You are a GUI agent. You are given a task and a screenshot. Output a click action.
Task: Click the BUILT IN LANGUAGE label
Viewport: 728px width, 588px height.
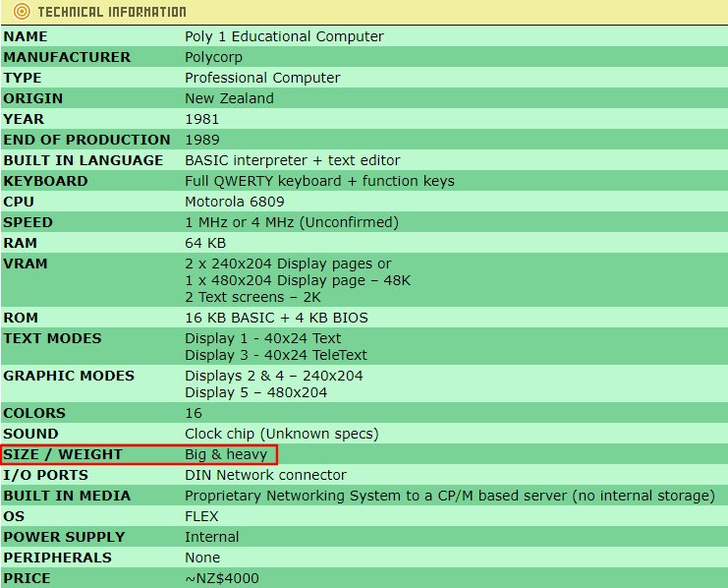pyautogui.click(x=84, y=160)
